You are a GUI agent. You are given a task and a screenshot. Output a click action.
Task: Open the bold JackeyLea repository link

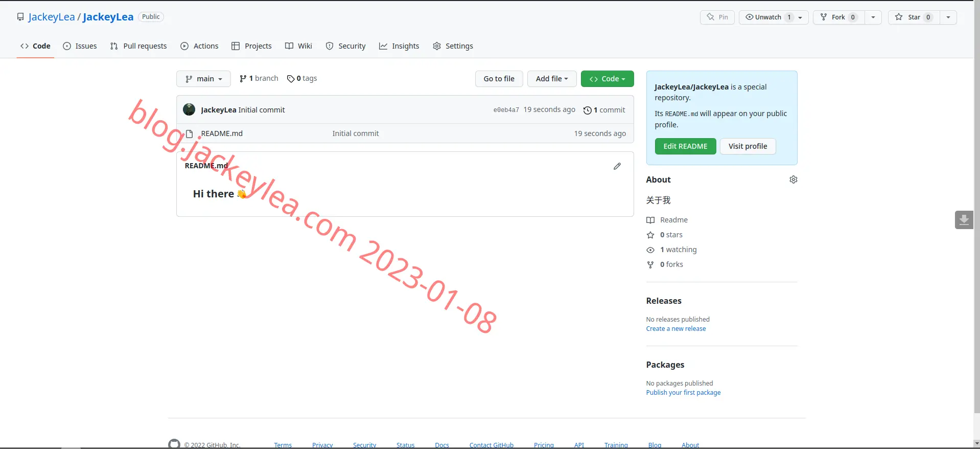coord(108,17)
